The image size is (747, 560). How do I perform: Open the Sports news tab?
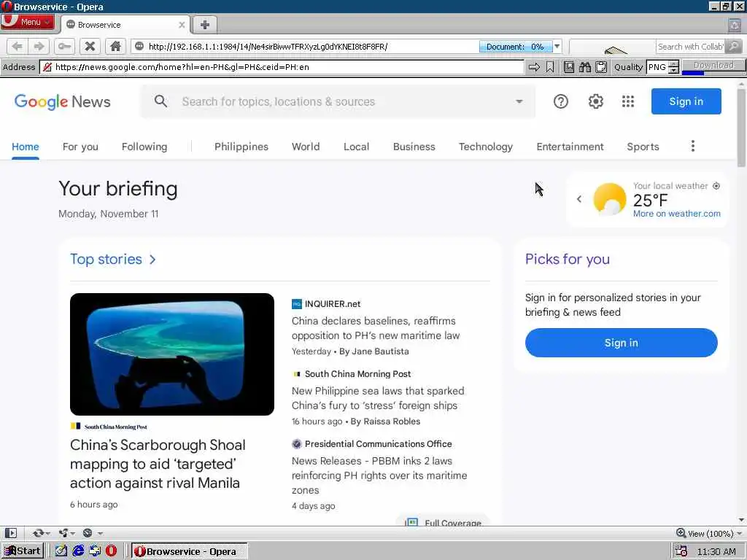coord(643,147)
